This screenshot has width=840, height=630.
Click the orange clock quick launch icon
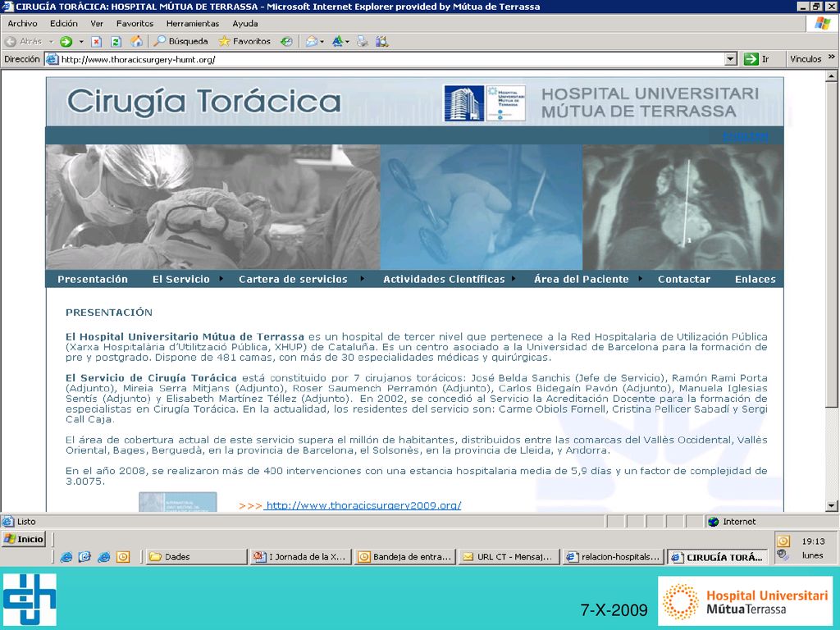click(123, 557)
